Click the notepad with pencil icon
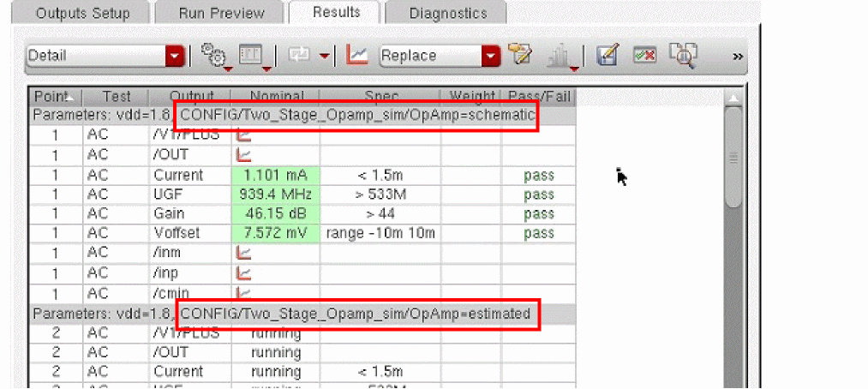The width and height of the screenshot is (868, 389). click(x=519, y=56)
